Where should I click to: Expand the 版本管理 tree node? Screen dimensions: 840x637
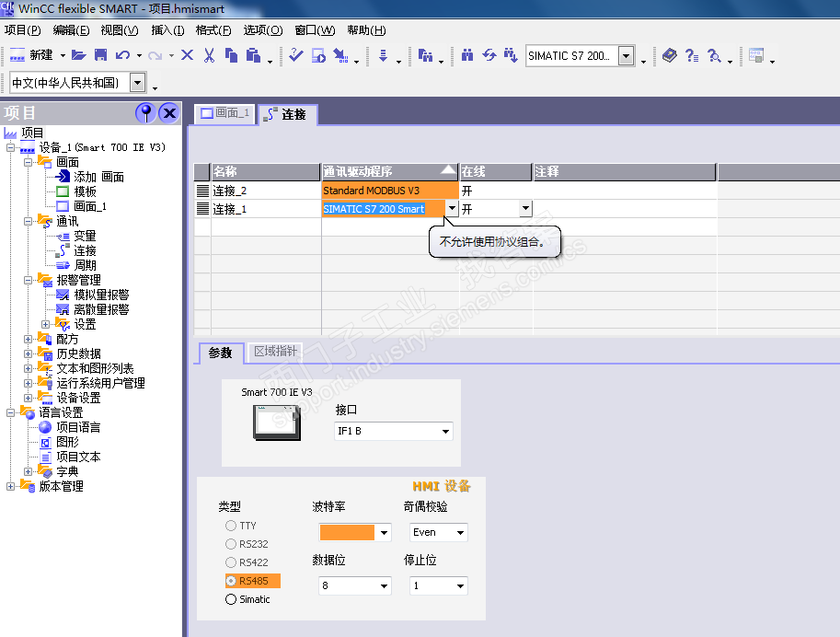[x=10, y=486]
